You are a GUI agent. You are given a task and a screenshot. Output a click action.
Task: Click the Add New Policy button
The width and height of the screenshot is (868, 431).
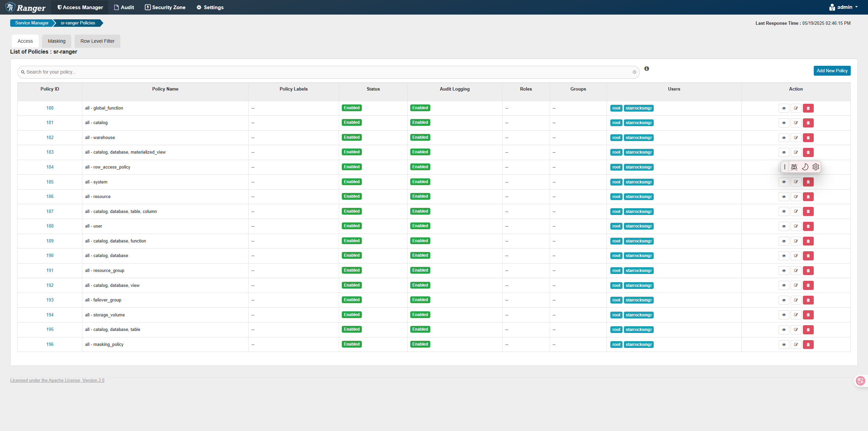(x=832, y=71)
